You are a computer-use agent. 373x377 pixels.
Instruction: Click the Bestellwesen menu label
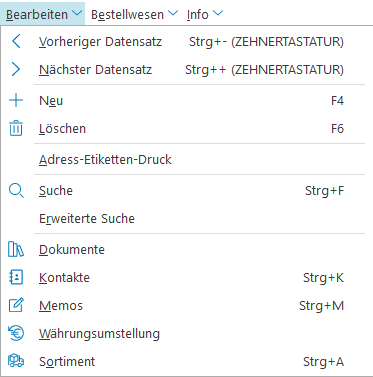[127, 14]
